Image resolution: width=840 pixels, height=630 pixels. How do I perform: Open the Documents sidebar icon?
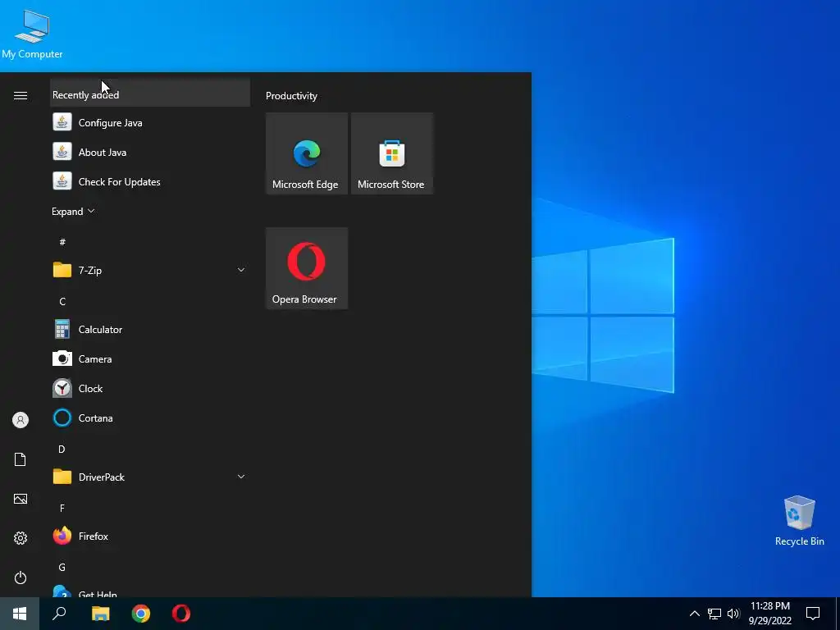click(x=21, y=459)
